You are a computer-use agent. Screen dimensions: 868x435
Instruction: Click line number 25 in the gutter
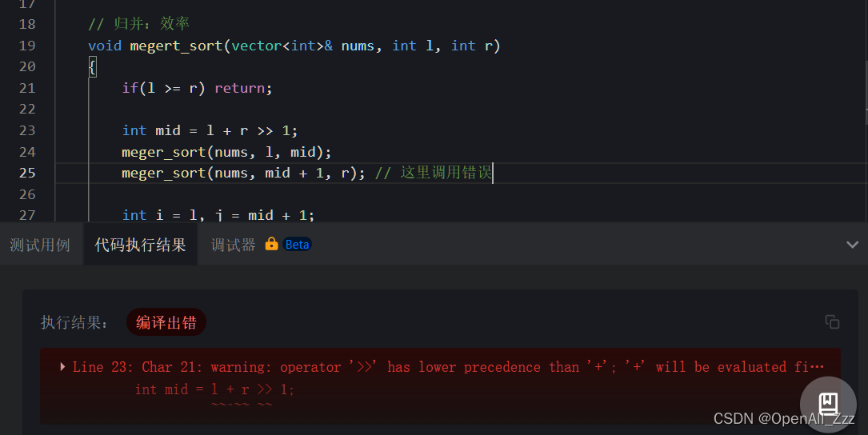pos(27,173)
